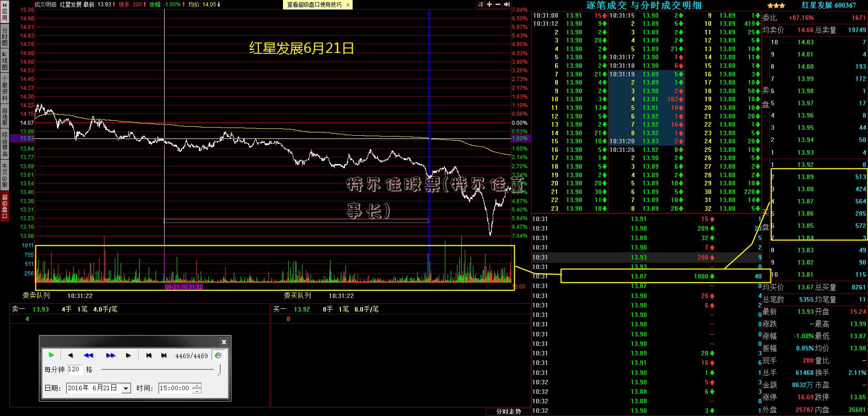Viewport: 868px width, 416px height.
Task: Select trade row 13.87 with volume 1000
Action: click(646, 276)
